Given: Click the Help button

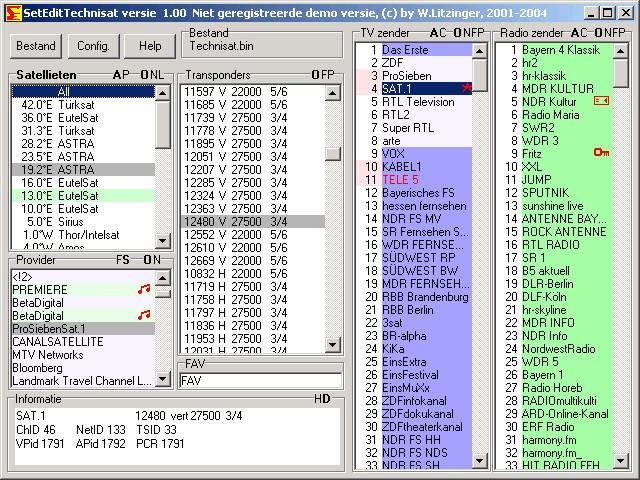Looking at the screenshot, I should (150, 46).
